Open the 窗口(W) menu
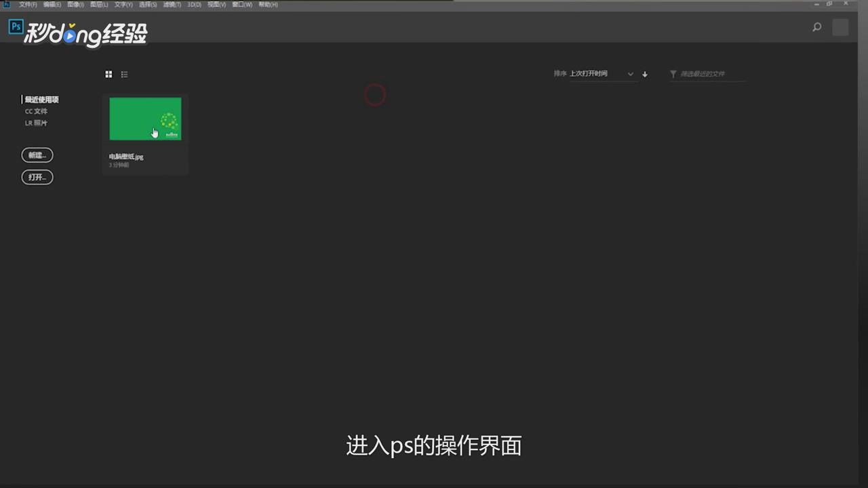 [242, 5]
